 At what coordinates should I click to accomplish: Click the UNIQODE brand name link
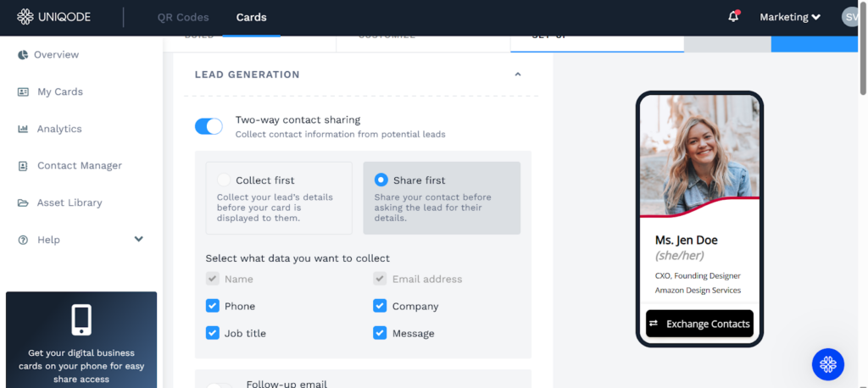(64, 17)
